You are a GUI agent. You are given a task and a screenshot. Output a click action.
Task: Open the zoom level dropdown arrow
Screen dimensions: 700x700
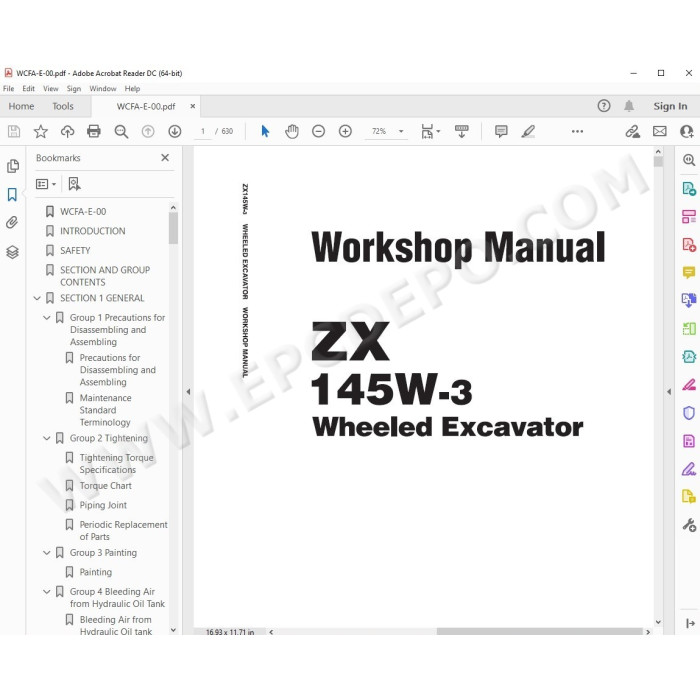click(401, 131)
